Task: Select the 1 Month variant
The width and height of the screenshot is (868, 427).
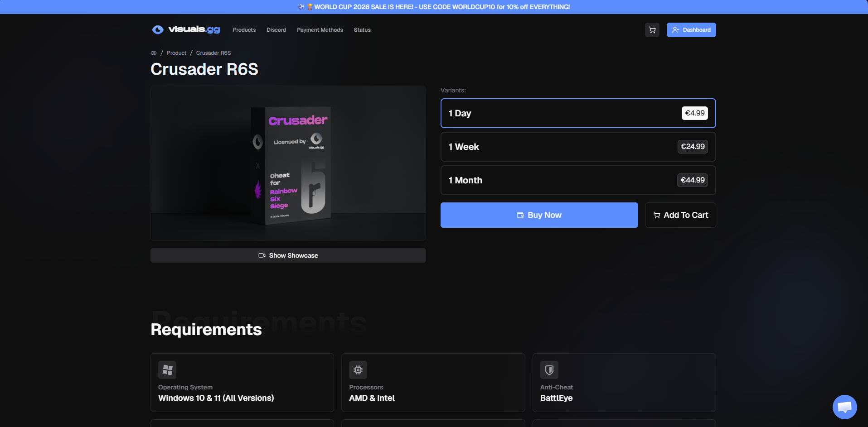Action: click(x=578, y=180)
